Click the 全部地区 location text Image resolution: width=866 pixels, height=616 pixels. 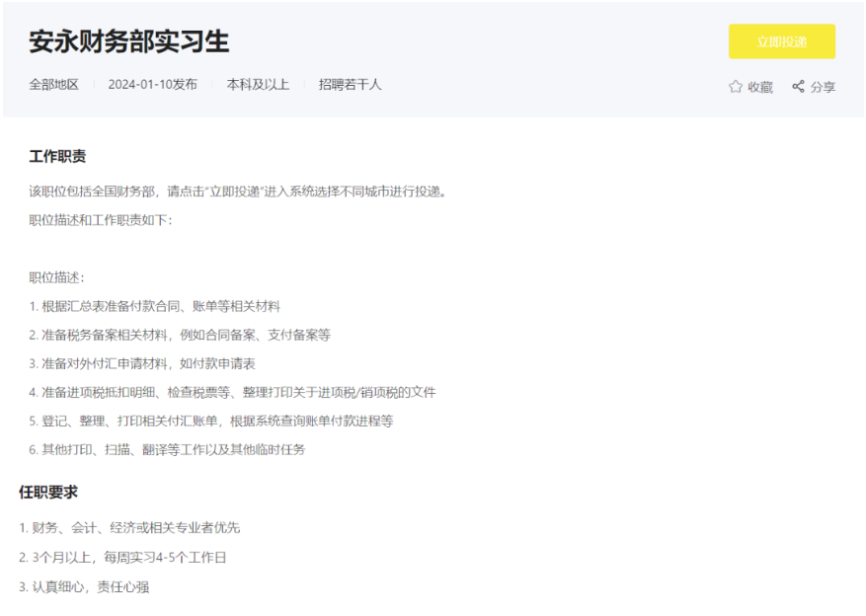point(53,85)
